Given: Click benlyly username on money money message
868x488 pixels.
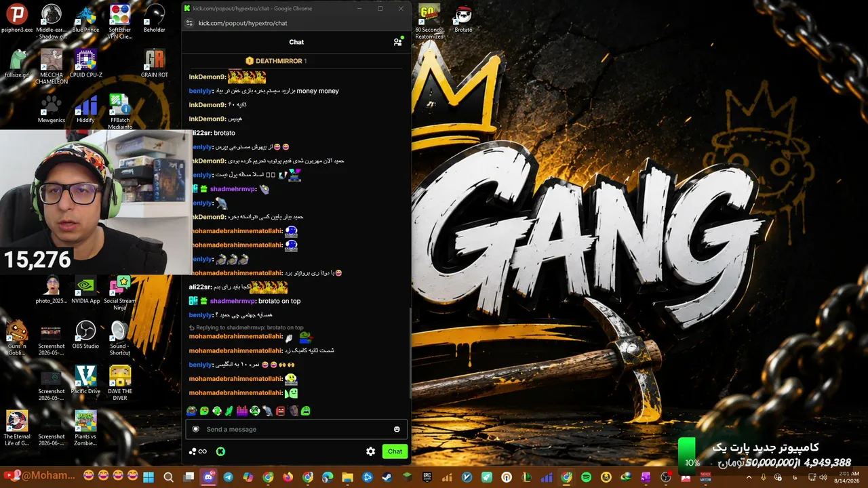Looking at the screenshot, I should (x=201, y=91).
